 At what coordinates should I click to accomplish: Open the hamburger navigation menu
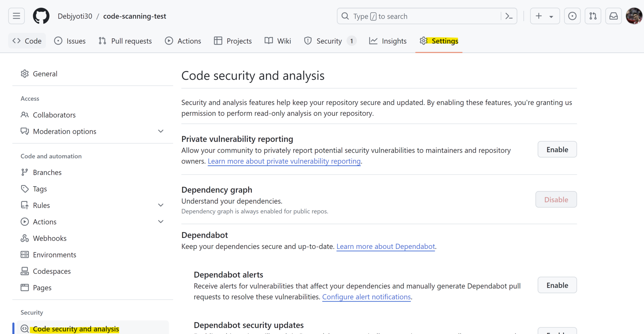pyautogui.click(x=16, y=16)
